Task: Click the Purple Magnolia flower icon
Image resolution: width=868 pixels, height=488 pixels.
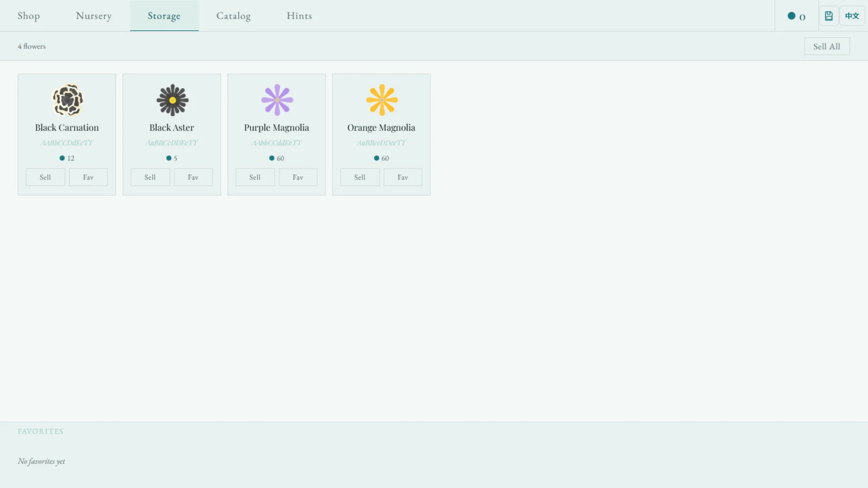Action: pos(277,100)
